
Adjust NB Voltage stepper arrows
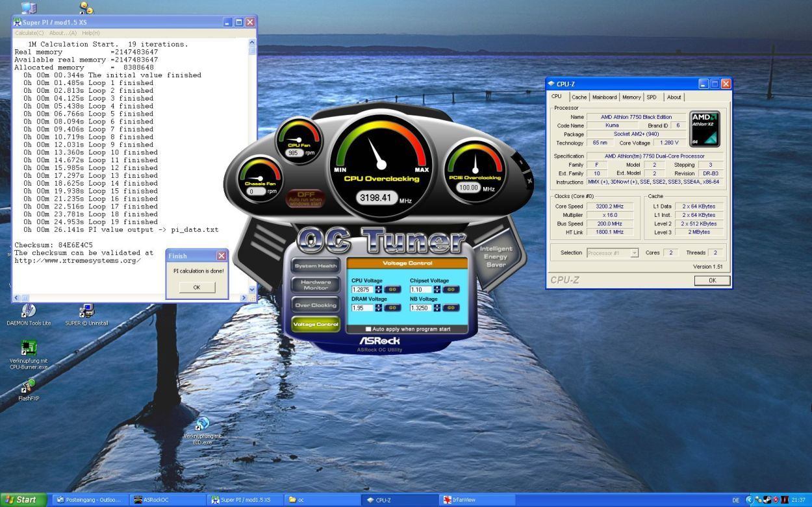click(437, 308)
